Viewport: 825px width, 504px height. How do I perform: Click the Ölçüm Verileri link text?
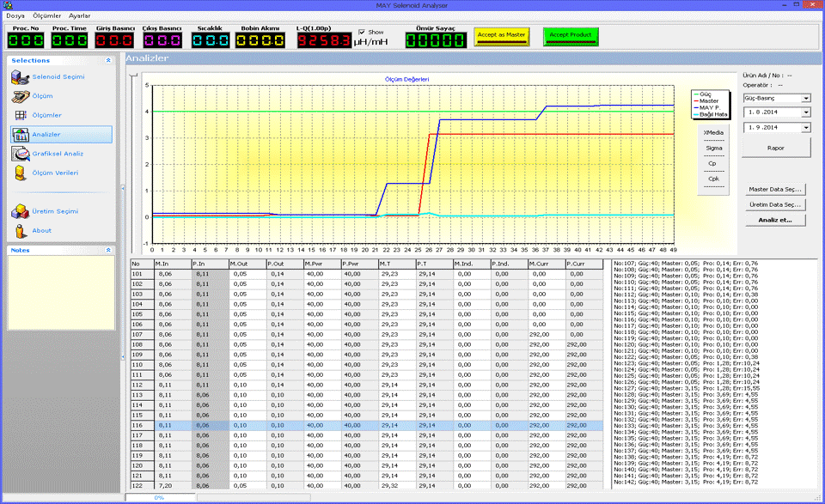click(x=55, y=173)
